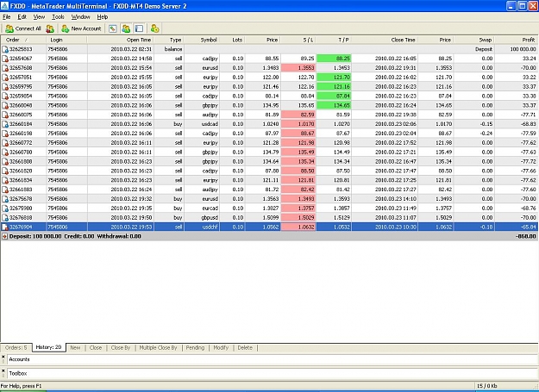The width and height of the screenshot is (539, 392).
Task: Open the Delete tab
Action: (x=245, y=348)
